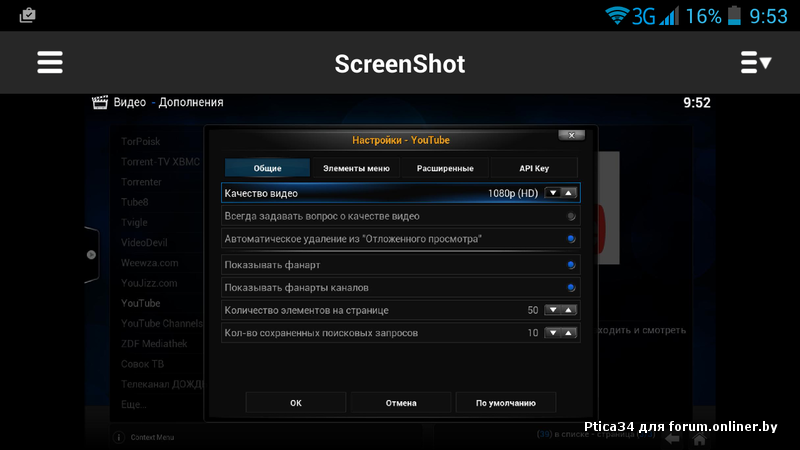Click the Качество видео 1080p (HD) value
The width and height of the screenshot is (800, 450).
(x=513, y=193)
